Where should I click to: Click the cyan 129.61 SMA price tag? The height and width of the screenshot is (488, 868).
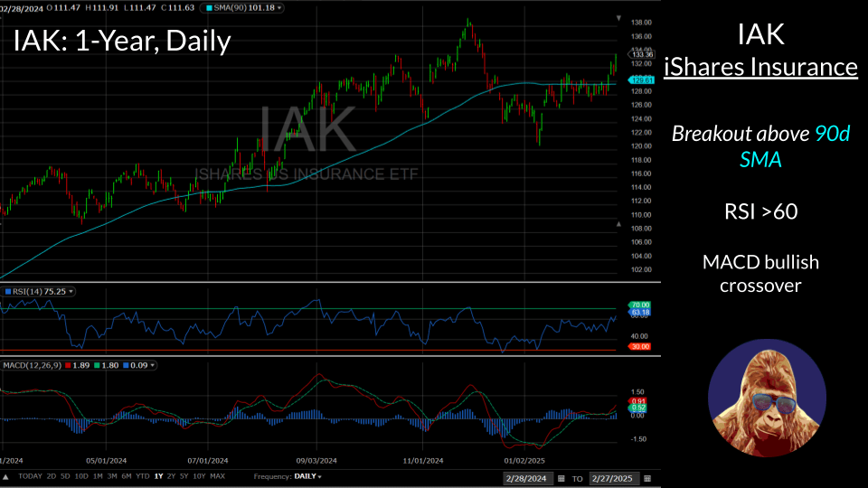point(641,80)
